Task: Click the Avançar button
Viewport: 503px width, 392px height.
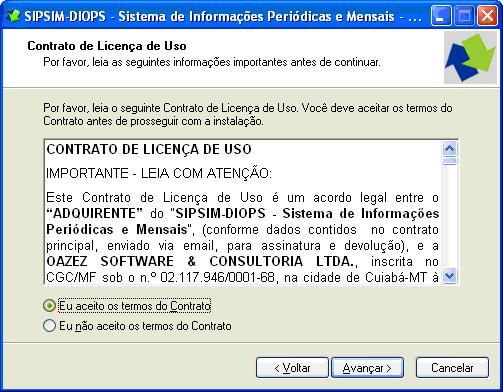Action: 367,368
